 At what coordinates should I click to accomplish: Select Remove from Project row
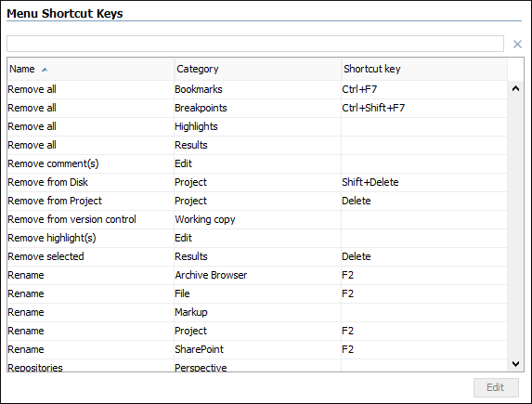(x=257, y=201)
